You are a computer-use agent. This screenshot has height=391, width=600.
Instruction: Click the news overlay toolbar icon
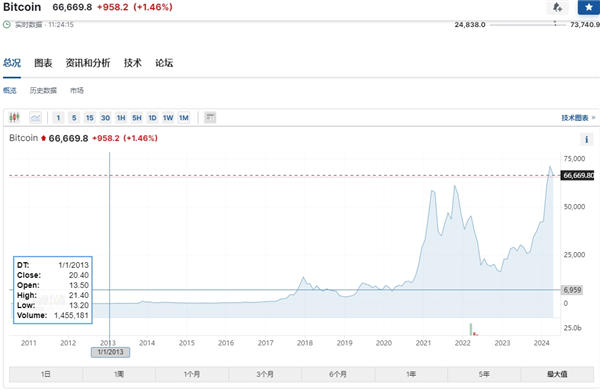(210, 117)
